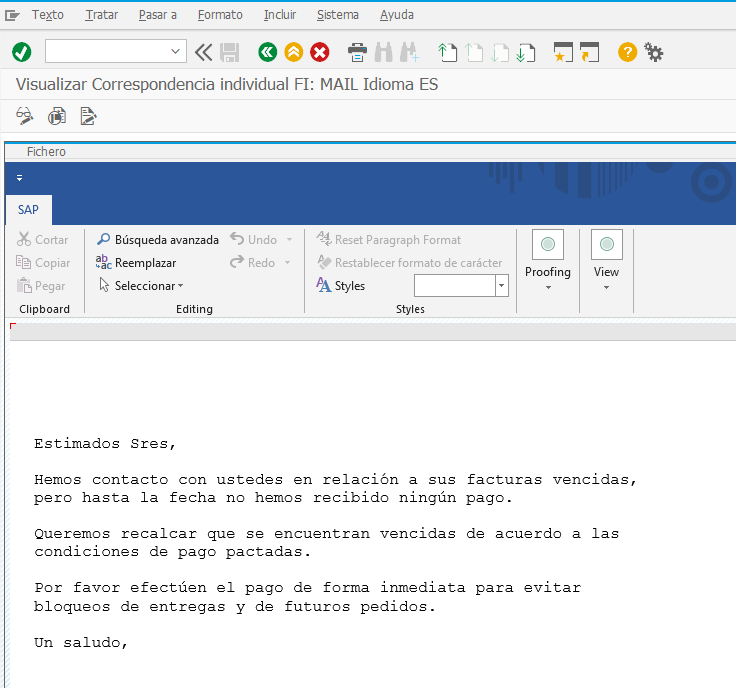736x688 pixels.
Task: Click the text 'Estimados Sres,'
Action: point(105,444)
